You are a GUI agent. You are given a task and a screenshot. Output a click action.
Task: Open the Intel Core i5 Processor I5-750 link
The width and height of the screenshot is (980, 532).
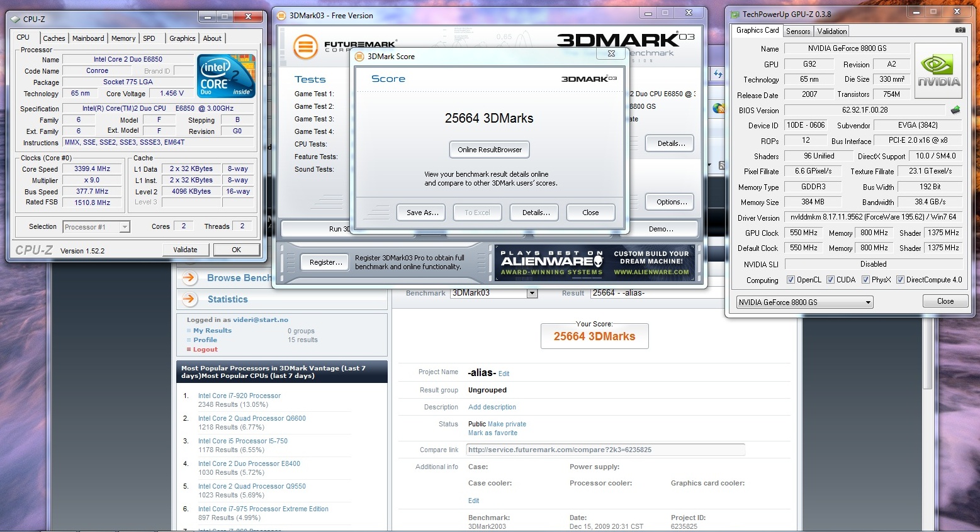pyautogui.click(x=243, y=441)
